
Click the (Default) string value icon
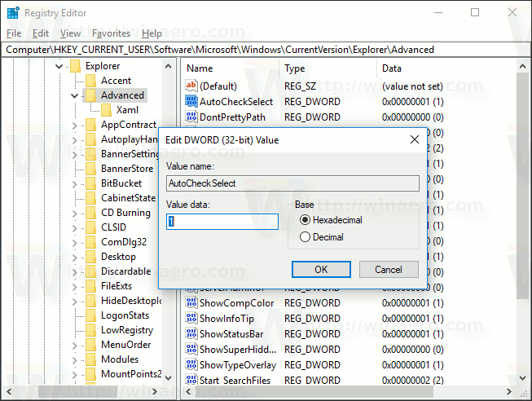click(x=191, y=86)
